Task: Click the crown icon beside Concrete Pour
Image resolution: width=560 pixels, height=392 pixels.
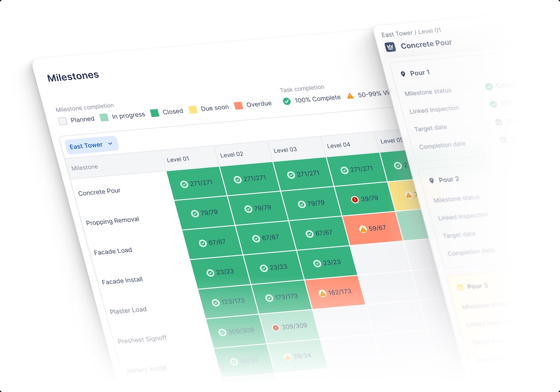Action: [x=390, y=46]
